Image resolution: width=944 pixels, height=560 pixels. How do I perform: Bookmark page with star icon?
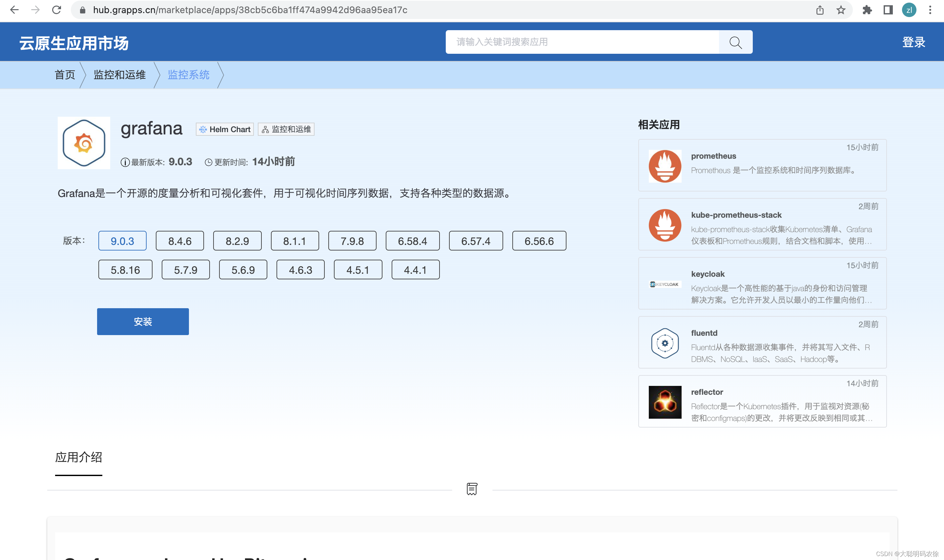840,10
